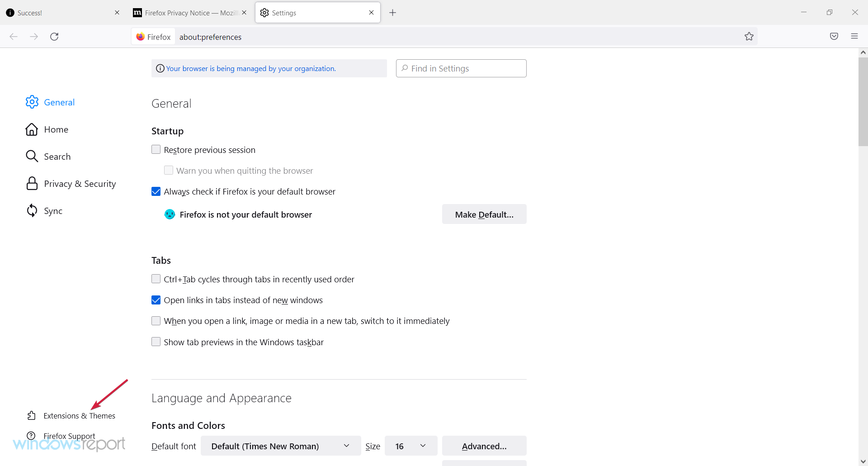Switch to the Firefox Privacy Notice tab
This screenshot has width=868, height=466.
pos(188,12)
